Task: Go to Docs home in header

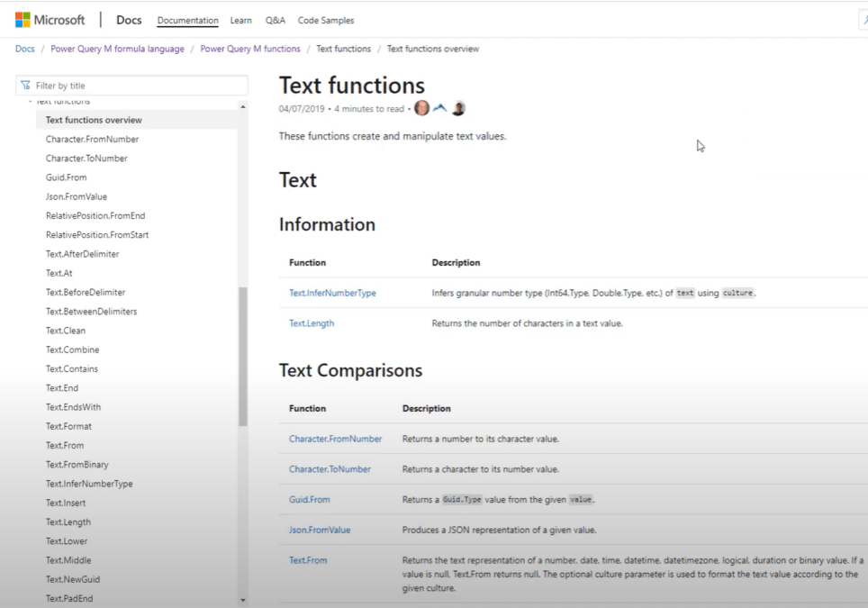Action: pyautogui.click(x=129, y=20)
